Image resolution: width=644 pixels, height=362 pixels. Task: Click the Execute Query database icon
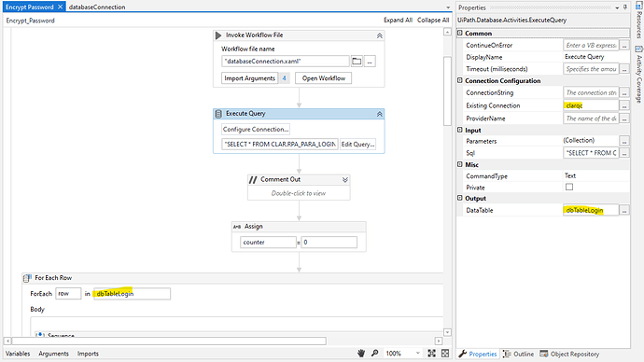[218, 114]
